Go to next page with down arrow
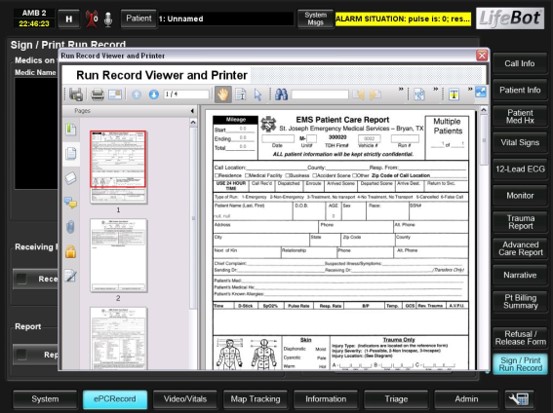This screenshot has height=413, width=553. tap(153, 95)
